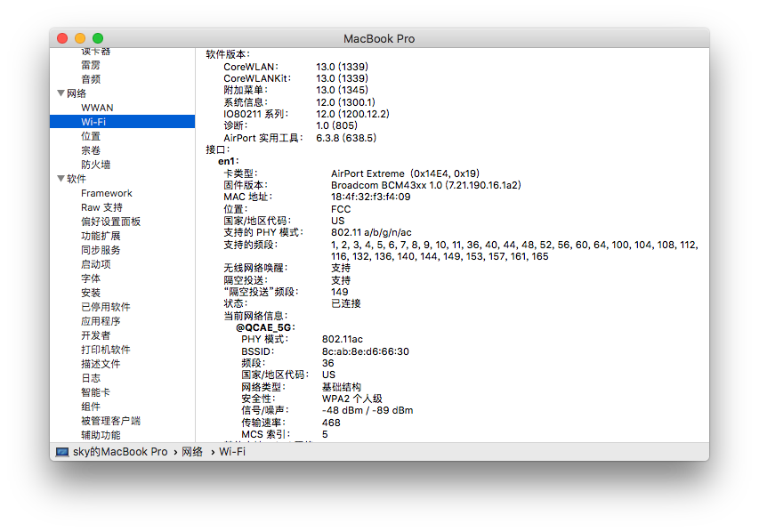Click signal value -48 dBm / -89 dBm

coord(367,410)
